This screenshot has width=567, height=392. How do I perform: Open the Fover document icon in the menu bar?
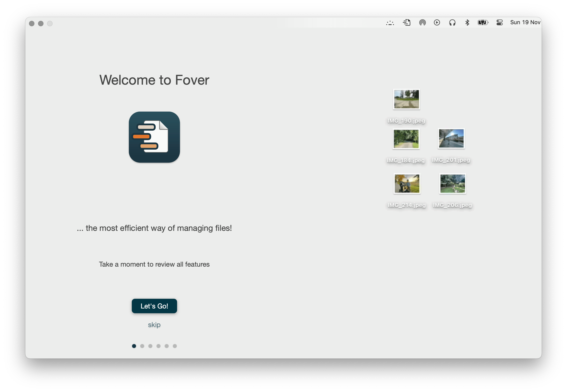[407, 22]
